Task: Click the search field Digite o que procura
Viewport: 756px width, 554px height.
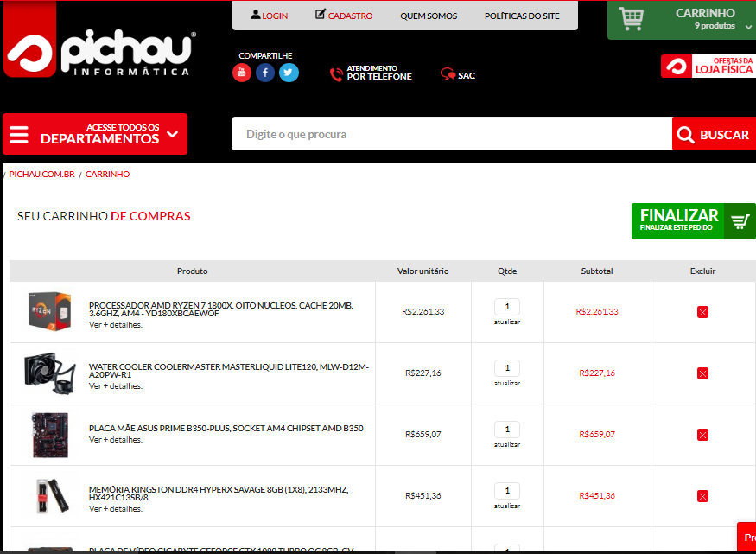Action: point(452,134)
